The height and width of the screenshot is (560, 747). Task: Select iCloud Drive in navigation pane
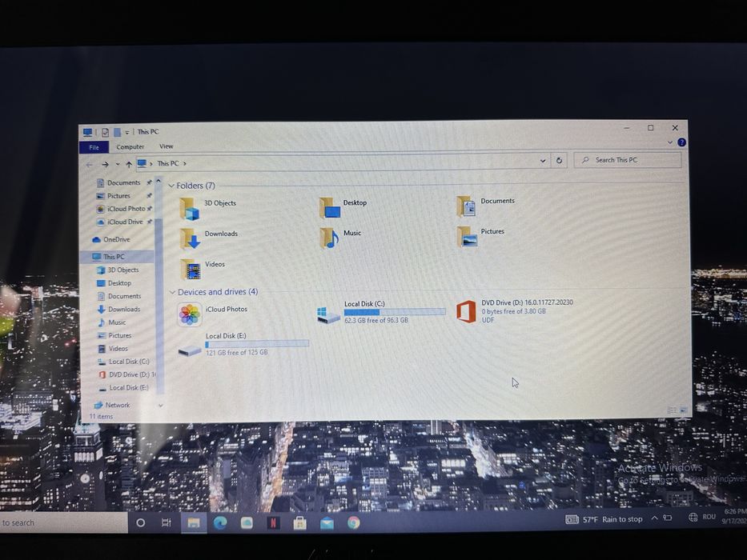125,222
